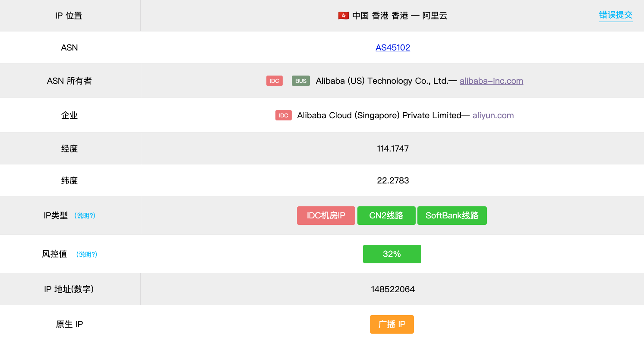This screenshot has width=644, height=341.
Task: Click the Alibaba Cloud (Singapore) Private Limited text
Action: pyautogui.click(x=379, y=115)
